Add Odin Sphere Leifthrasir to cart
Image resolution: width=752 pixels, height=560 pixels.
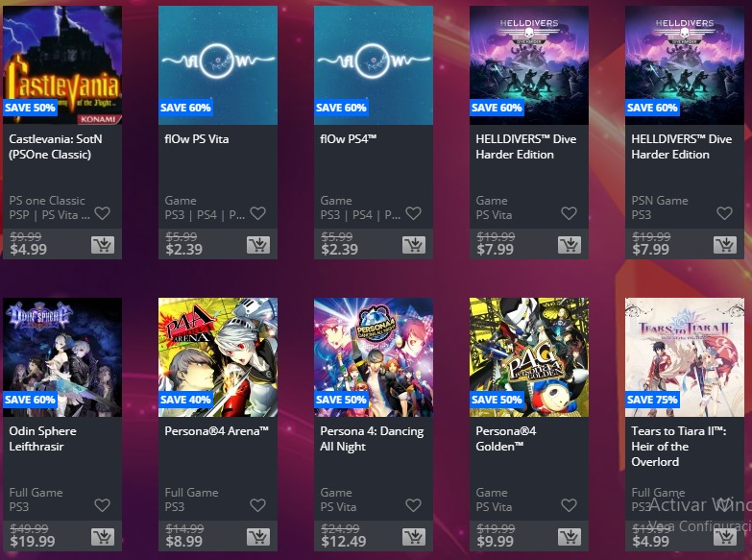pos(103,537)
